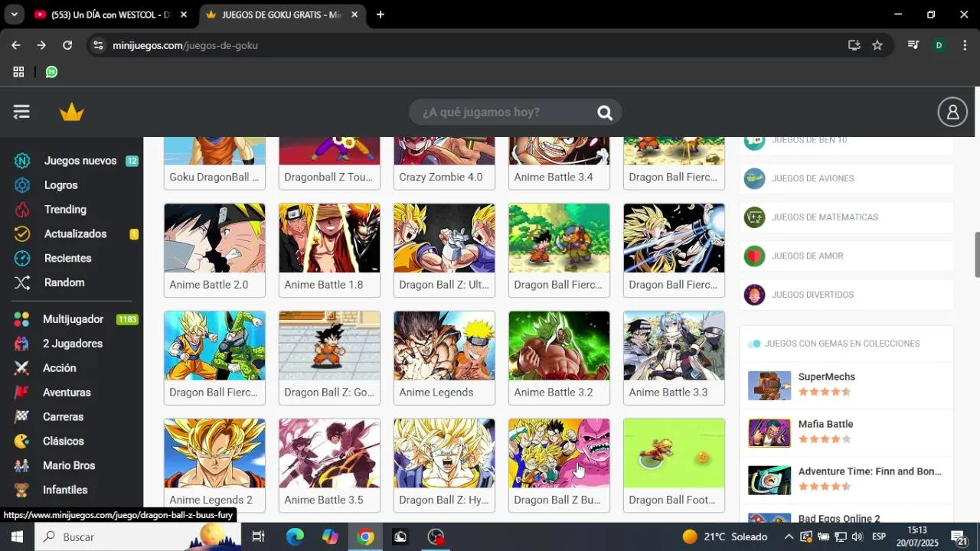Click the Juegos de Aviones round icon
This screenshot has width=980, height=551.
(754, 178)
